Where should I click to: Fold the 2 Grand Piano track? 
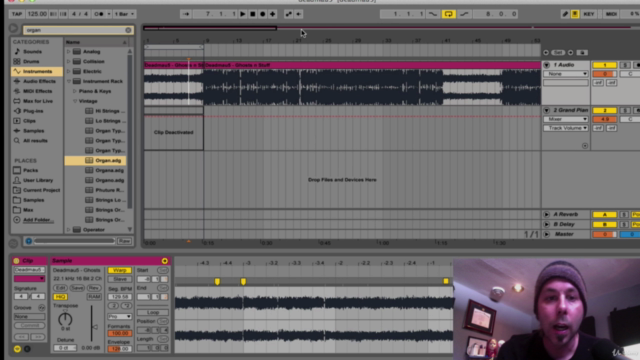[x=547, y=110]
